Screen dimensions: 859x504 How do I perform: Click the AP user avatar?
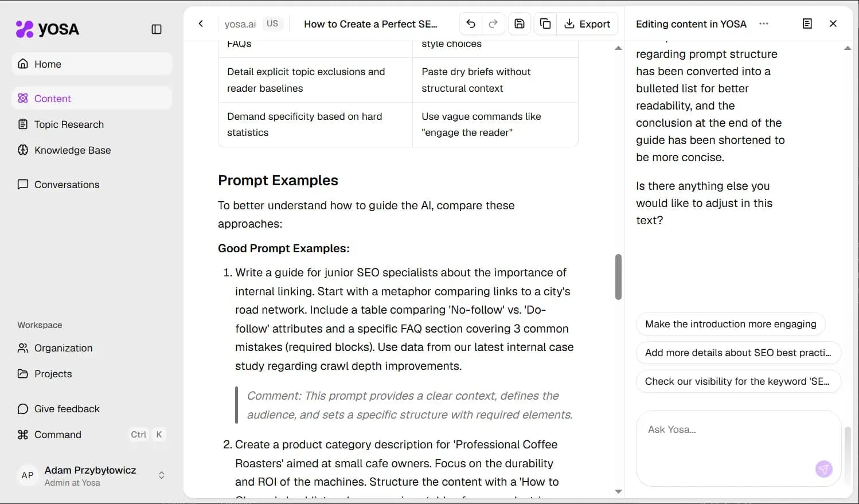(28, 475)
